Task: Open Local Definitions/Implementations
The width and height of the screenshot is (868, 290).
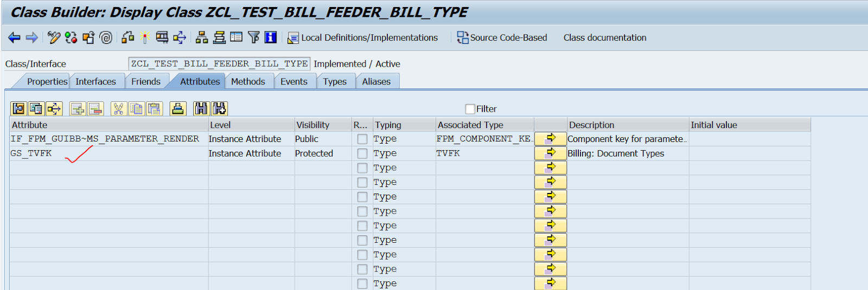Action: pos(363,37)
